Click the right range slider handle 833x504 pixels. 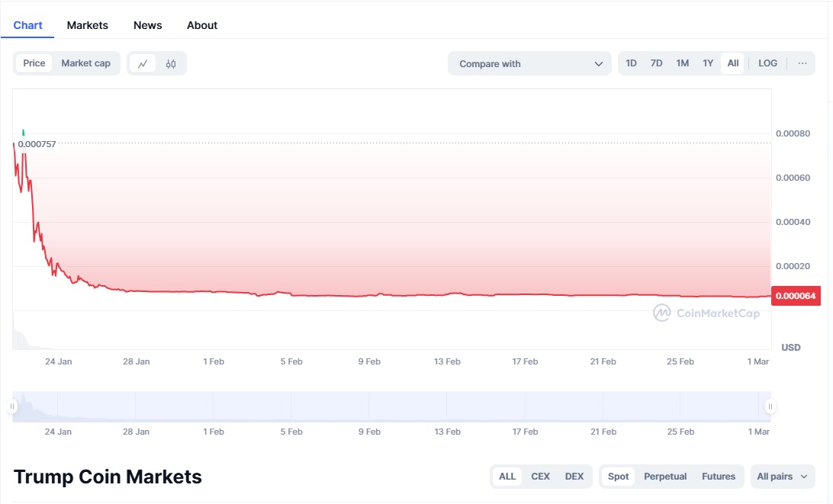coord(770,406)
